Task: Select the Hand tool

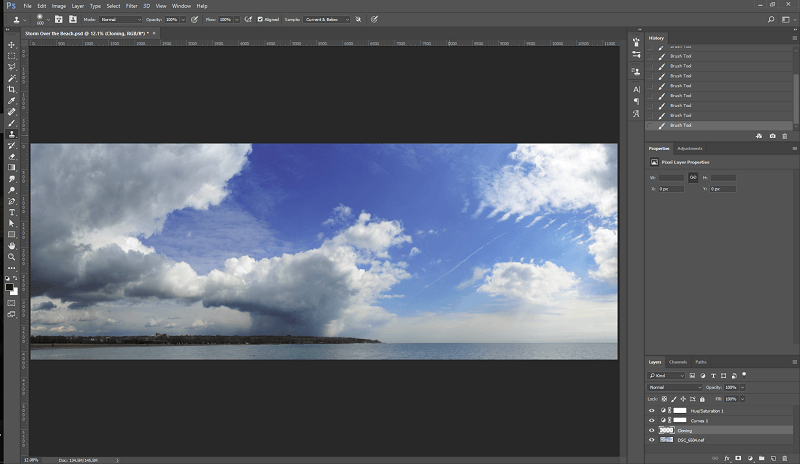Action: [x=11, y=245]
